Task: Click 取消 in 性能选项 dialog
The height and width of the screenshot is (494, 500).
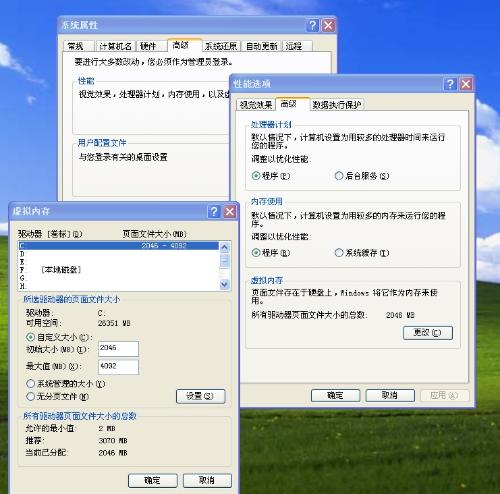Action: [x=390, y=396]
